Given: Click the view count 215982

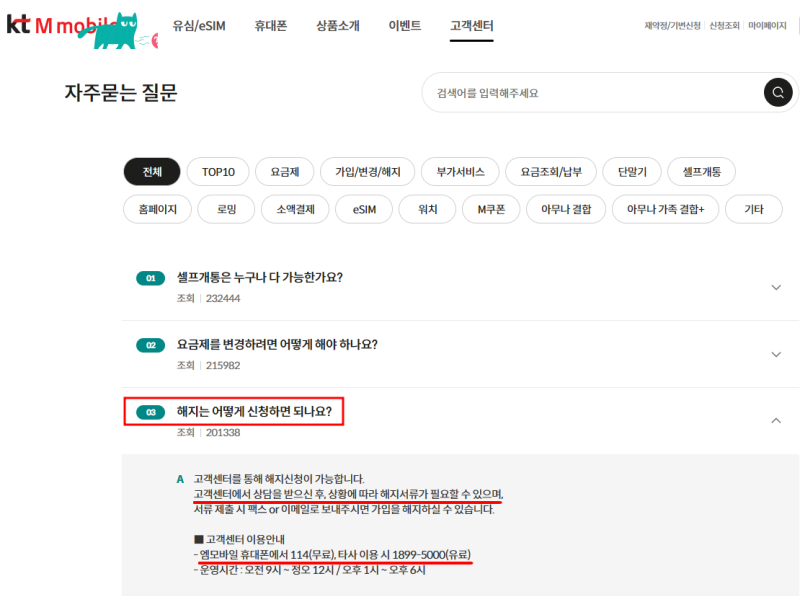Looking at the screenshot, I should click(223, 365).
